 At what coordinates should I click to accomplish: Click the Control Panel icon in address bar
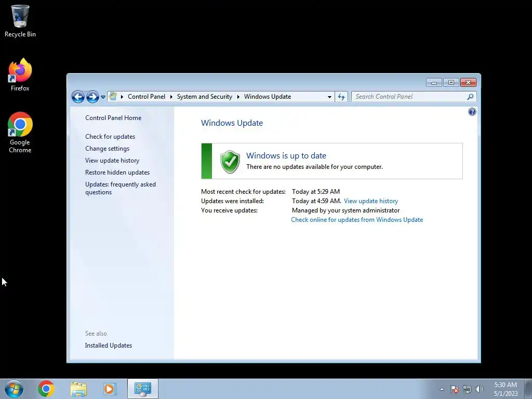[x=113, y=97]
